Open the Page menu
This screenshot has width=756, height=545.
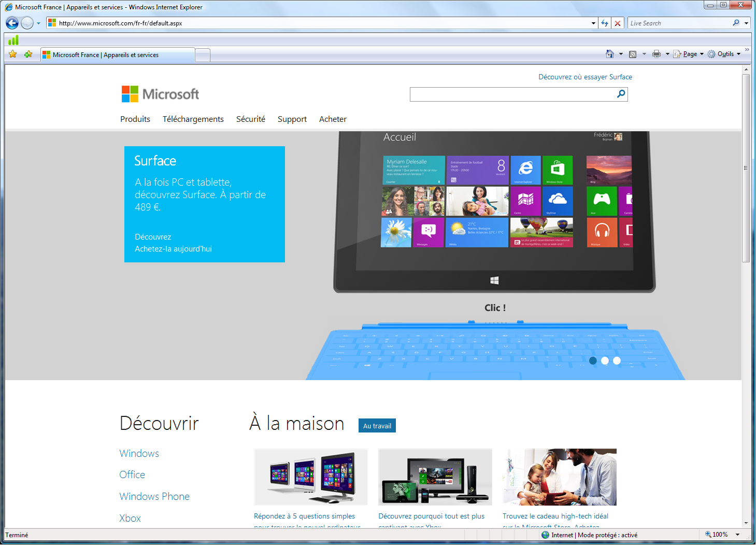689,54
